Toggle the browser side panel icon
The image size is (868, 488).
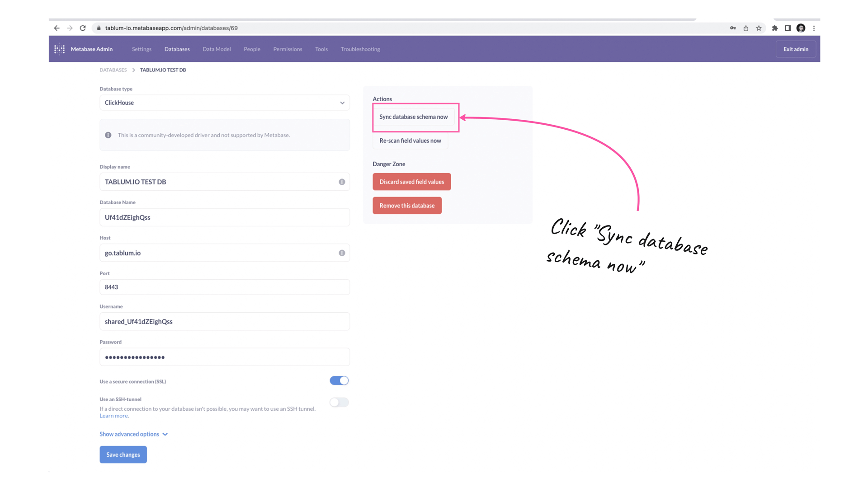788,28
